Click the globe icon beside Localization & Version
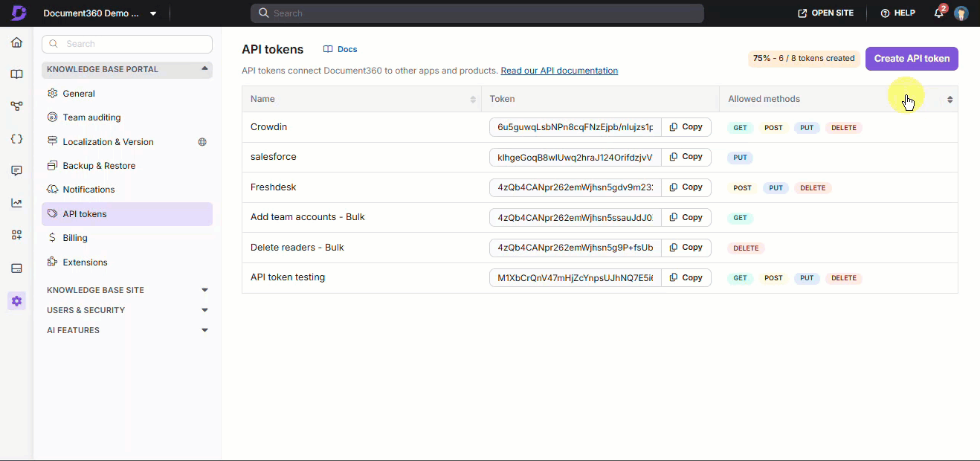980x461 pixels. tap(202, 142)
